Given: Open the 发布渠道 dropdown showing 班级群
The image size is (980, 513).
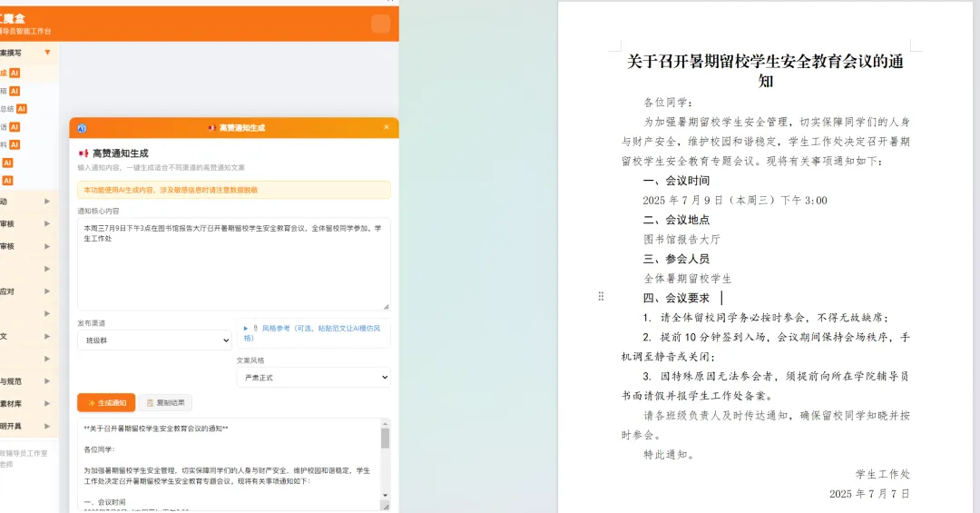Looking at the screenshot, I should tap(154, 340).
